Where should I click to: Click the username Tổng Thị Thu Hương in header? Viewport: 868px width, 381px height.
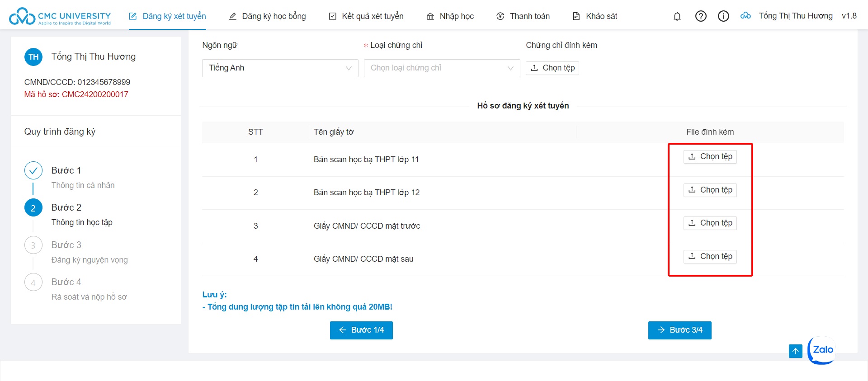[x=796, y=16]
